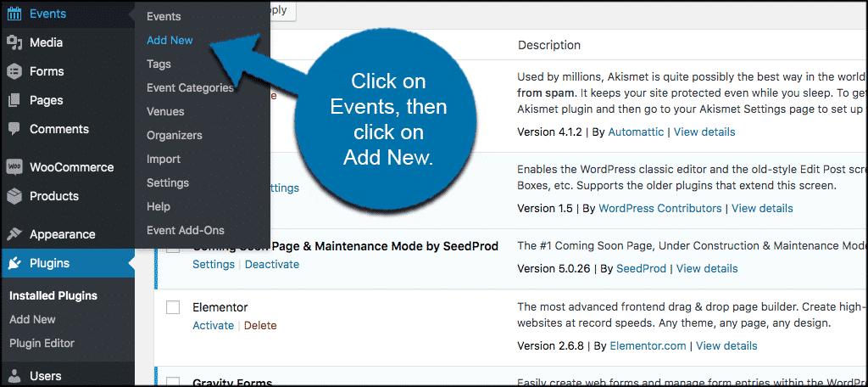Open Event Categories in Events submenu

tap(190, 88)
